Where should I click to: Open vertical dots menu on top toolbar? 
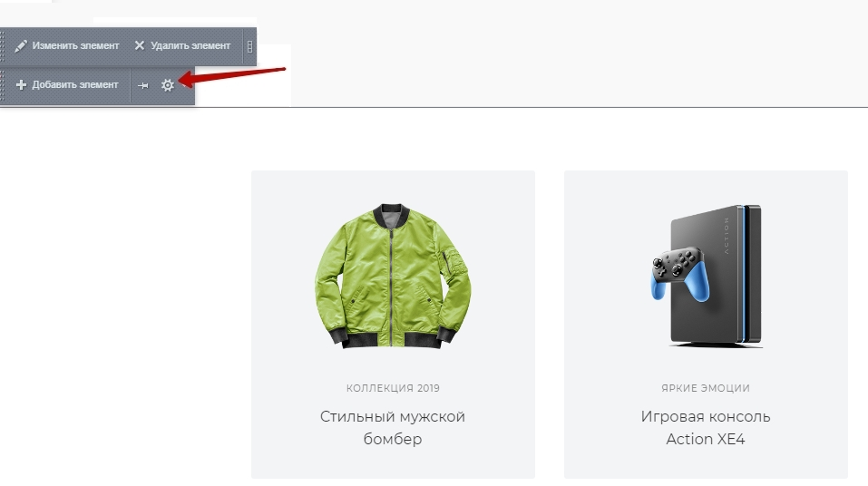[x=249, y=46]
